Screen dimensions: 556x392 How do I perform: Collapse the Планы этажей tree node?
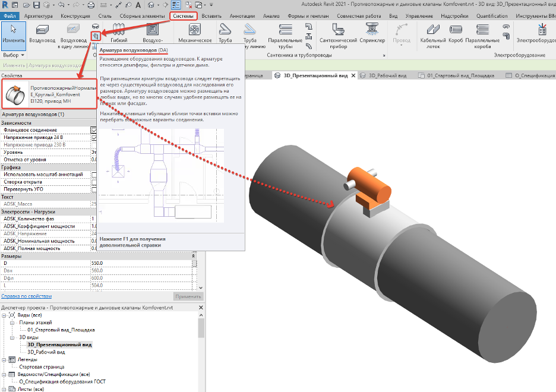point(12,323)
